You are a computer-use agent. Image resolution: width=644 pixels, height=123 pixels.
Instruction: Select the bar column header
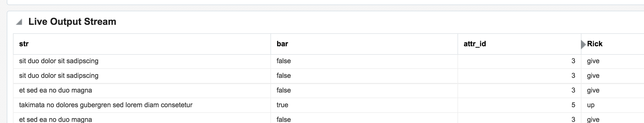coord(282,44)
